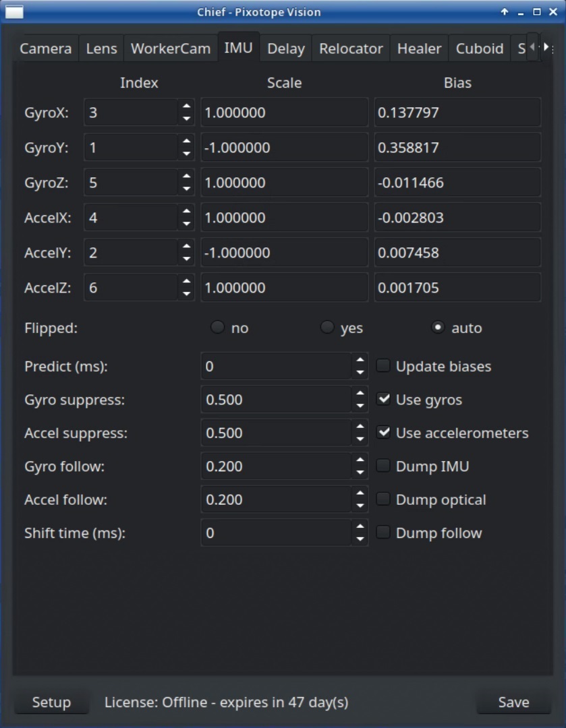Increase the GyroX index value

(x=186, y=106)
